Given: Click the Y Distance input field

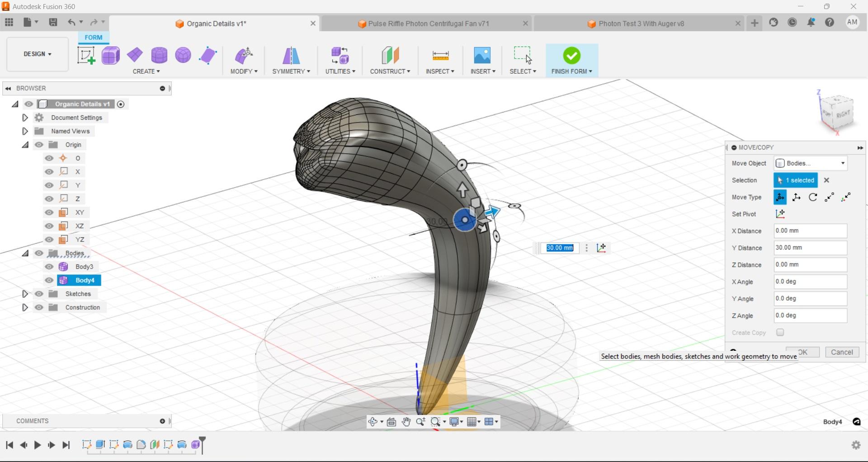Looking at the screenshot, I should pyautogui.click(x=811, y=248).
